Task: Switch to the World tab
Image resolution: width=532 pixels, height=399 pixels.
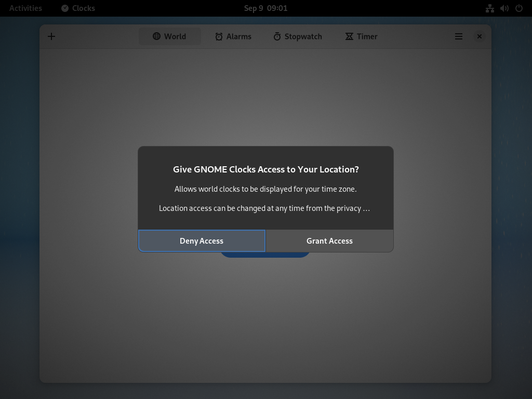Action: click(170, 36)
